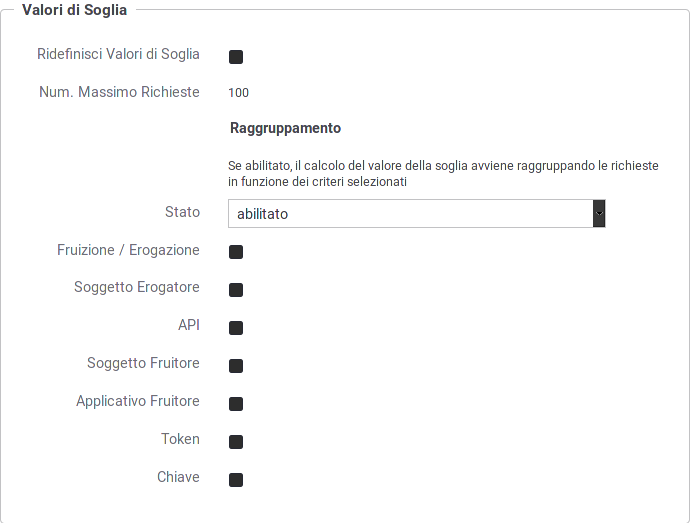The image size is (690, 523).
Task: Check the Chiave checkbox
Action: pos(236,479)
